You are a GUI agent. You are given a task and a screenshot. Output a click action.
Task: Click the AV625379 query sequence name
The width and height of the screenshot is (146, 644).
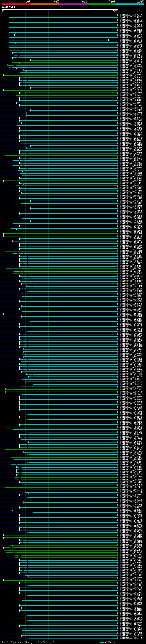[x=8, y=8]
